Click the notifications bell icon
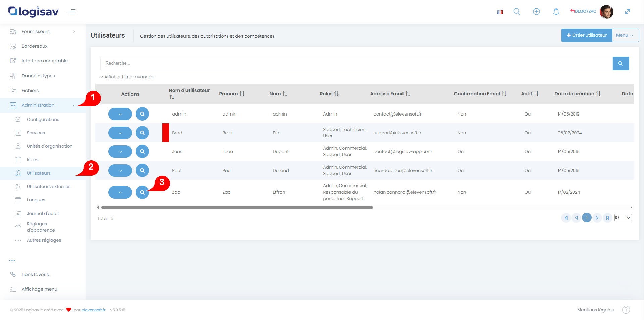The image size is (644, 320). tap(556, 12)
